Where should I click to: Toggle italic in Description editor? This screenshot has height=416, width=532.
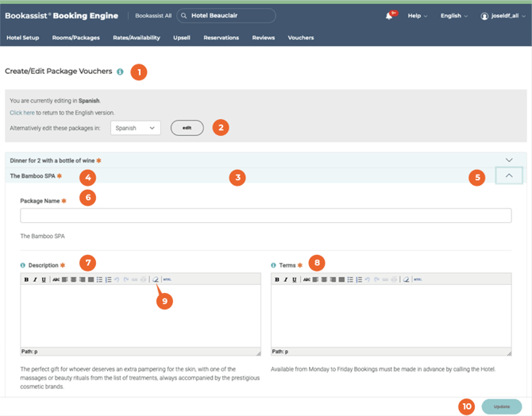point(35,279)
